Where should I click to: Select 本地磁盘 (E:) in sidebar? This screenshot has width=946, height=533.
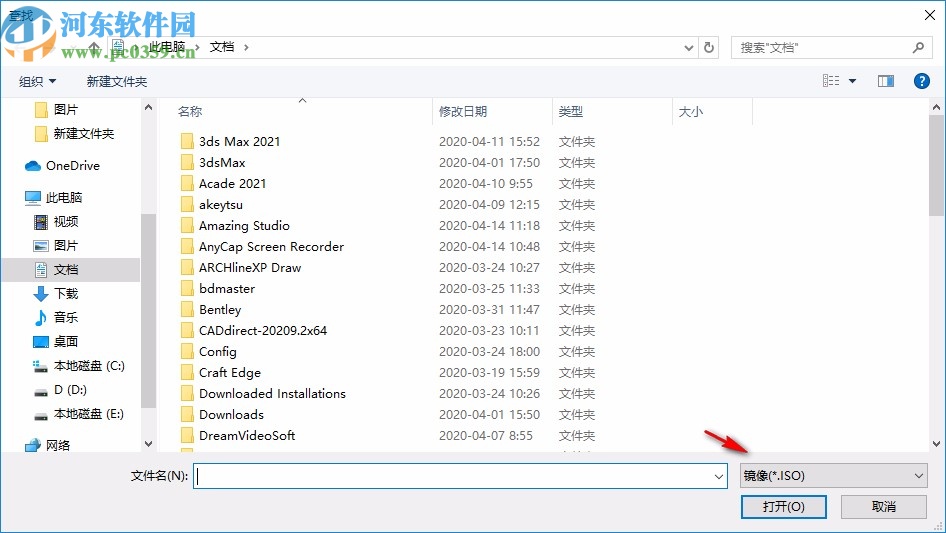pyautogui.click(x=78, y=414)
